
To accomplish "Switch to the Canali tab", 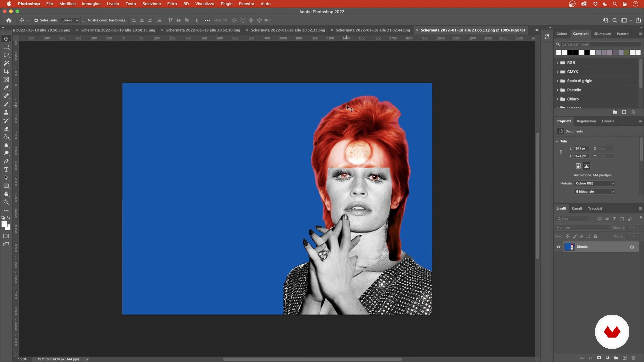I will tap(577, 208).
